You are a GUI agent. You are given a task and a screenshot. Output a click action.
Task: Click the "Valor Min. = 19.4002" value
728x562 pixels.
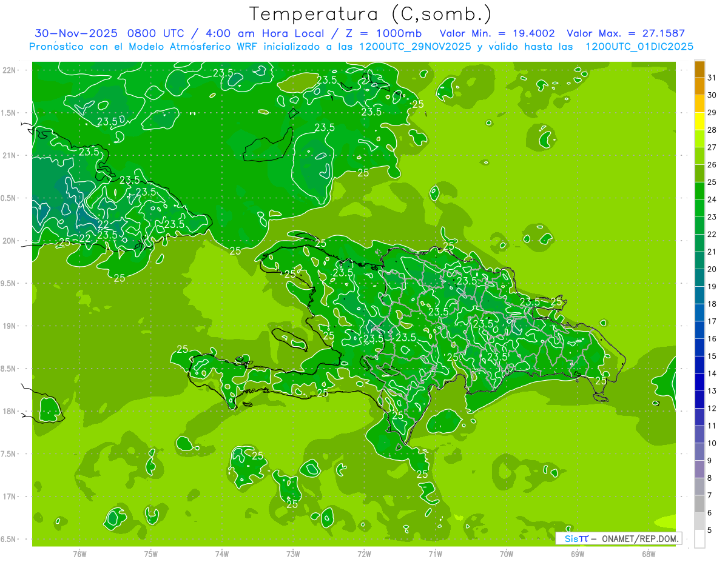point(499,33)
